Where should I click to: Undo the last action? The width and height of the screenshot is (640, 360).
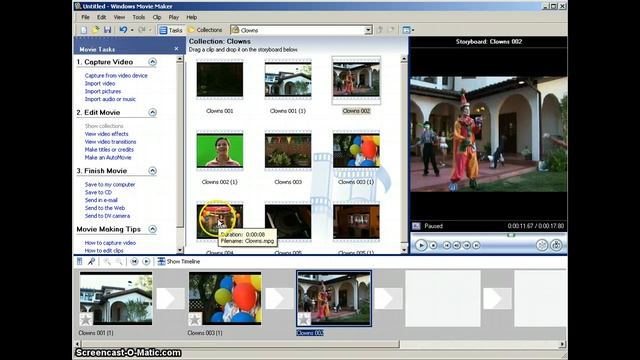pyautogui.click(x=123, y=30)
